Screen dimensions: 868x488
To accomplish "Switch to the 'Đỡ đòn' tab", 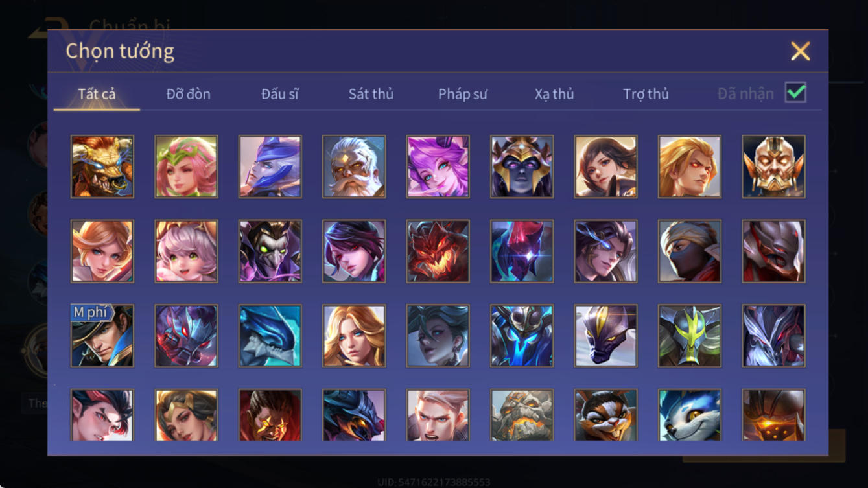I will [x=188, y=94].
